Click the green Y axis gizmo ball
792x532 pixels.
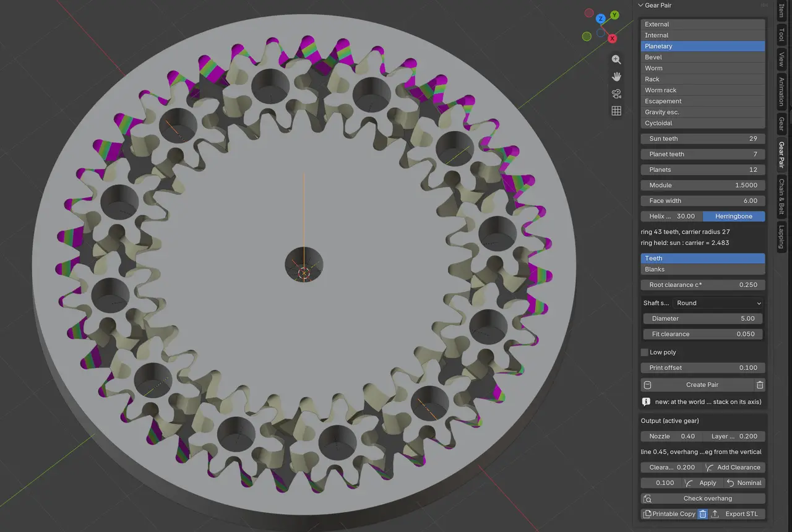point(614,14)
